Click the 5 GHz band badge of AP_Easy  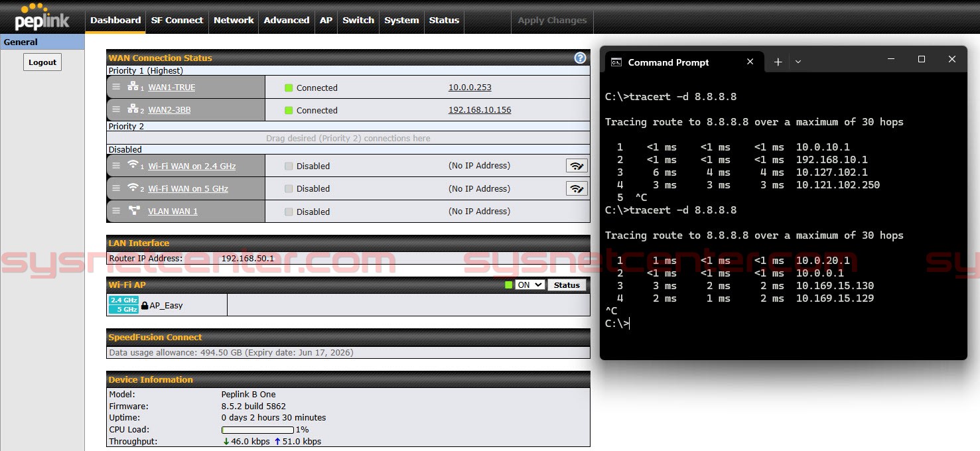(x=123, y=309)
